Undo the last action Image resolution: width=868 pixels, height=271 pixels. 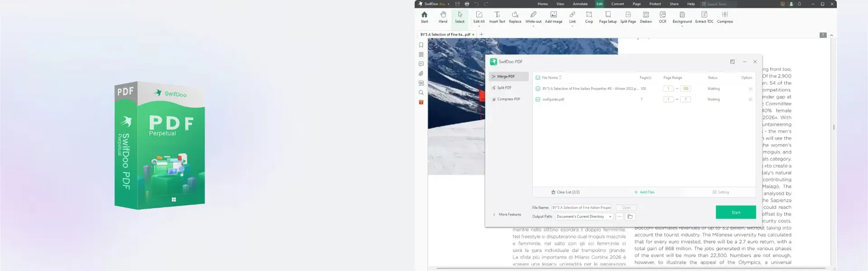click(476, 4)
